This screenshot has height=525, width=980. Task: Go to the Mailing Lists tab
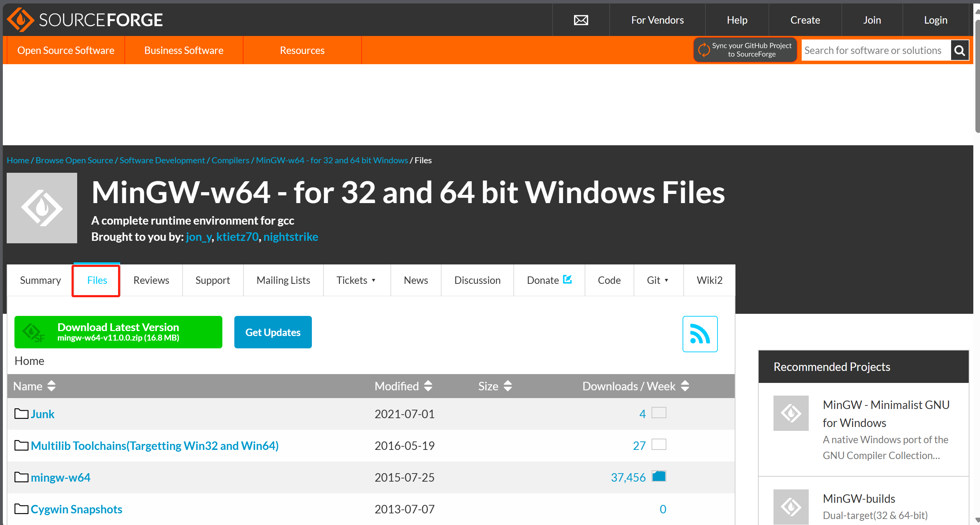283,280
